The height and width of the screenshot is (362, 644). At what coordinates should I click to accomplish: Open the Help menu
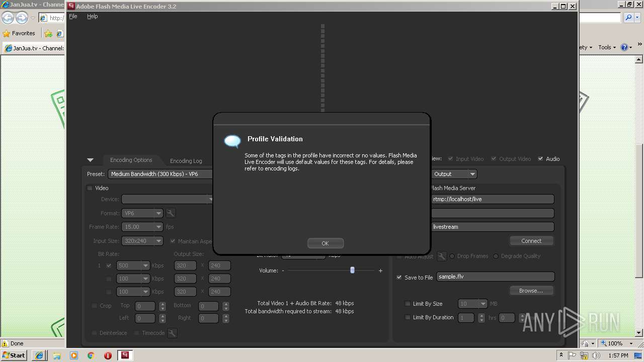(92, 16)
